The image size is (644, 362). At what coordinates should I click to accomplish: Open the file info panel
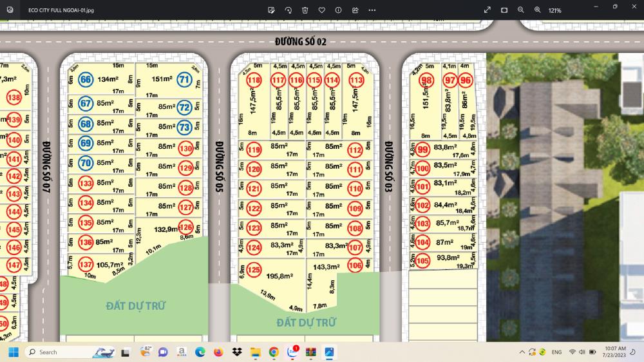coord(339,10)
